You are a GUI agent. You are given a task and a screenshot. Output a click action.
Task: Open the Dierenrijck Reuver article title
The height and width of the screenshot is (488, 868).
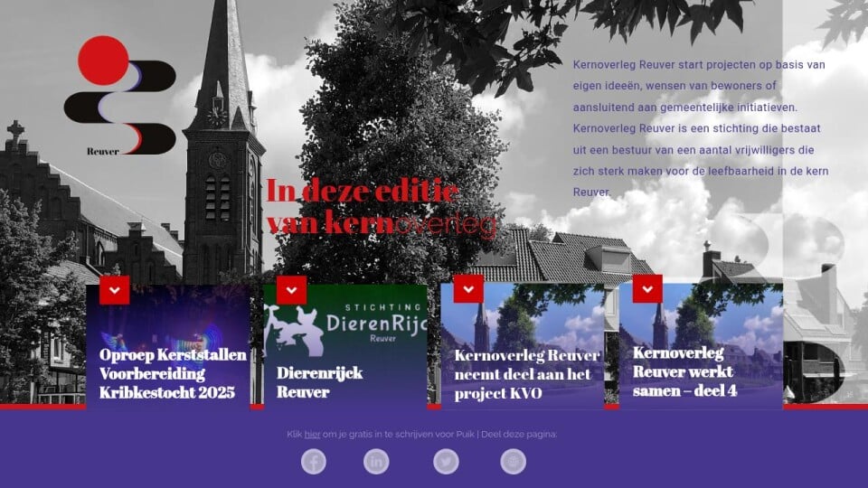(319, 382)
